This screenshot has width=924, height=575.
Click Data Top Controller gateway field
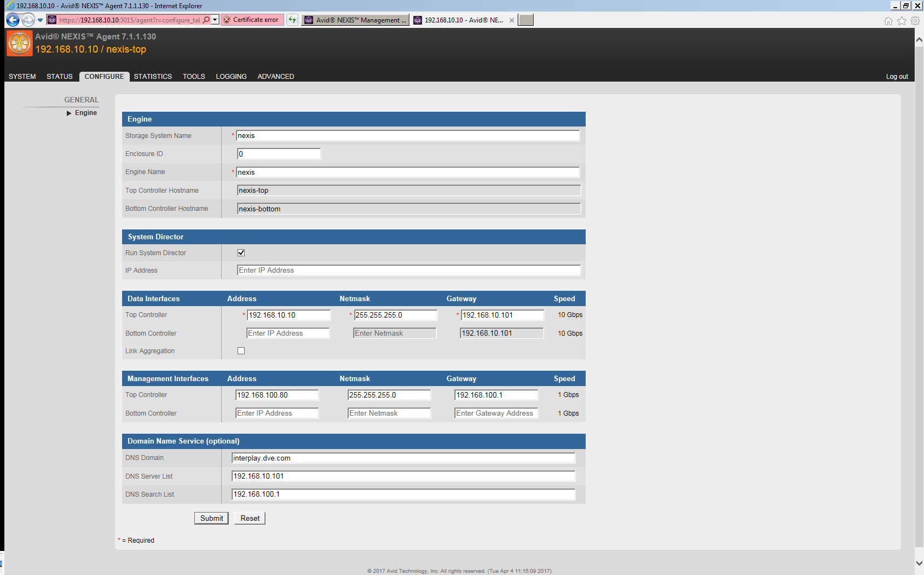(x=503, y=315)
